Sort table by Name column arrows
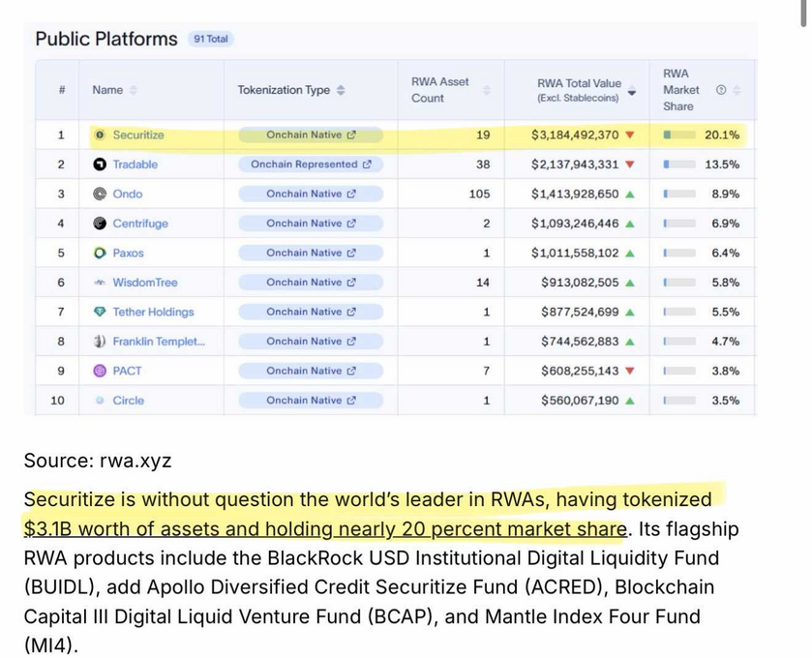 tap(134, 90)
